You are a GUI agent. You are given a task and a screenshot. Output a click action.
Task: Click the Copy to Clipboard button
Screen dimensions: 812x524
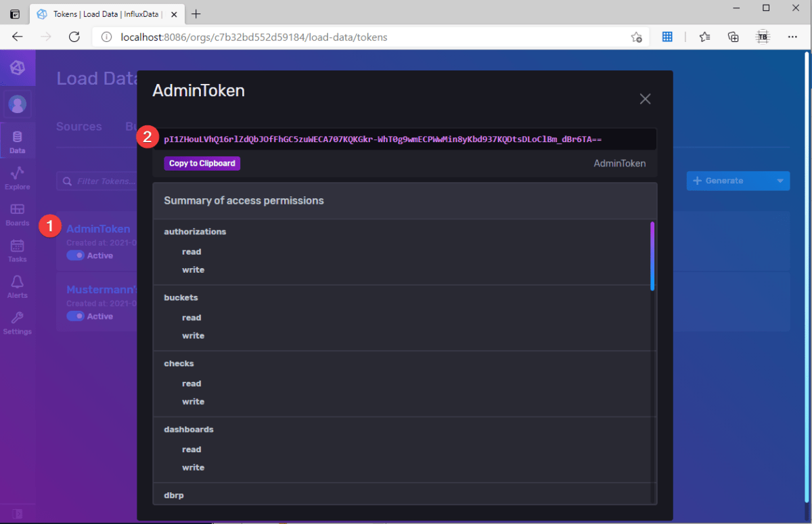[x=200, y=164]
